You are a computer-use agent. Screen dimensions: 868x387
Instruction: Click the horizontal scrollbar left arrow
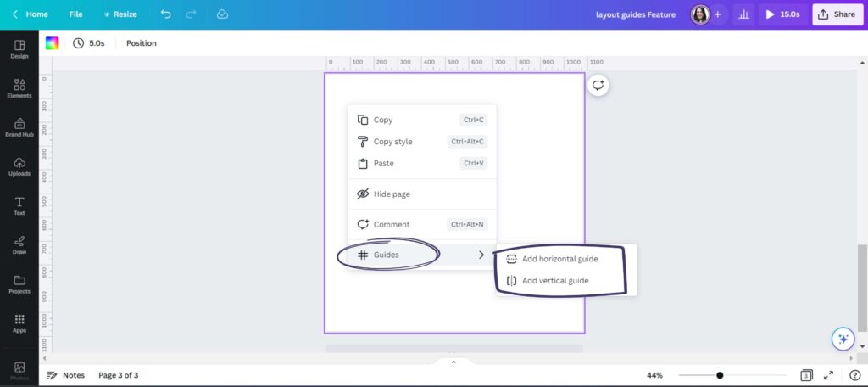[x=44, y=358]
